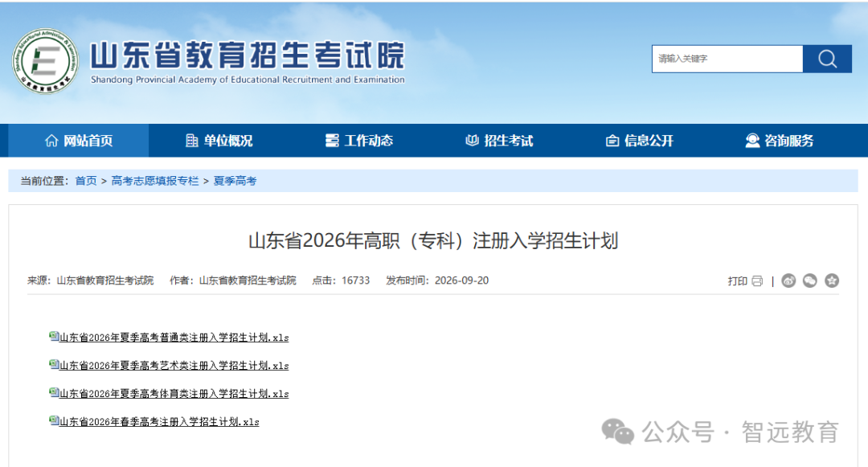This screenshot has width=868, height=467.
Task: Click the article title 山东省2026年高职（专科）注册入学招生计划
Action: (x=433, y=241)
